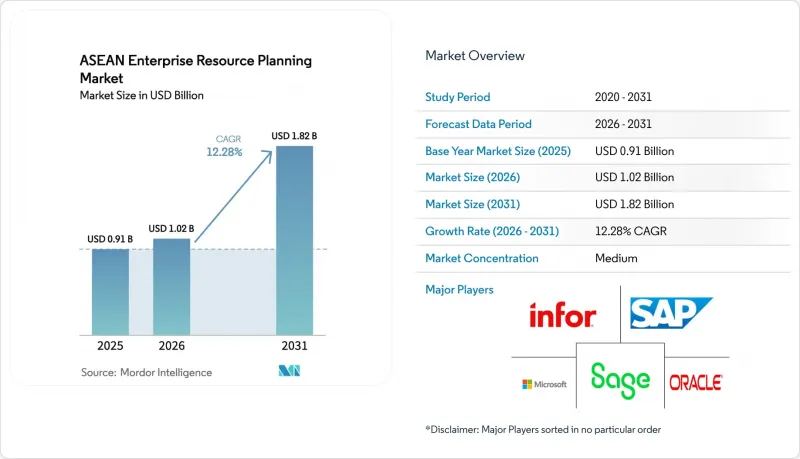Click the 'USD 1.02 B' bar label
Viewport: 800px width, 459px height.
(x=171, y=228)
